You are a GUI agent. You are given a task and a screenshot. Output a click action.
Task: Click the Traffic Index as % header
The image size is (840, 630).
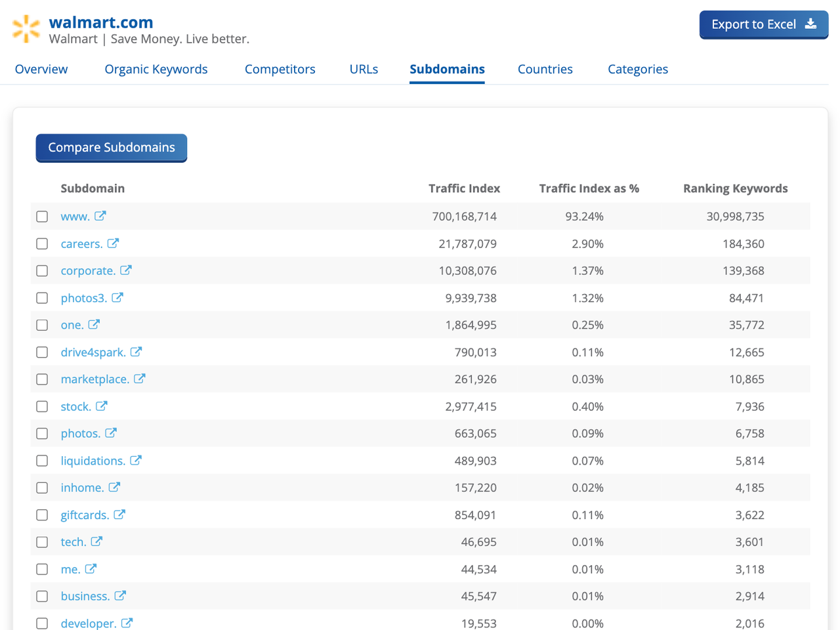(x=589, y=188)
